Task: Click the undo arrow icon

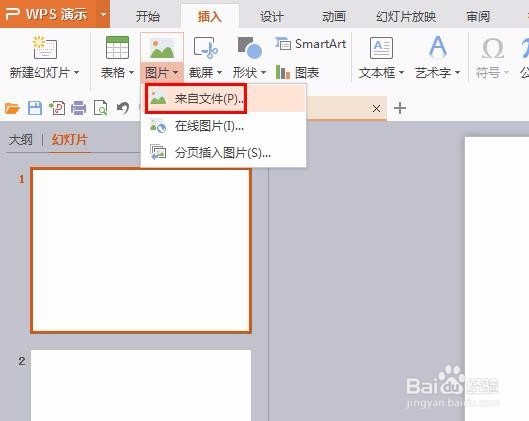Action: (x=123, y=108)
